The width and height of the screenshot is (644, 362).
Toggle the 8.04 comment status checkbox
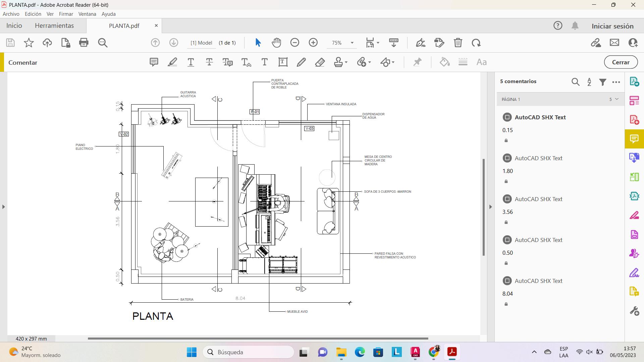[x=507, y=281]
